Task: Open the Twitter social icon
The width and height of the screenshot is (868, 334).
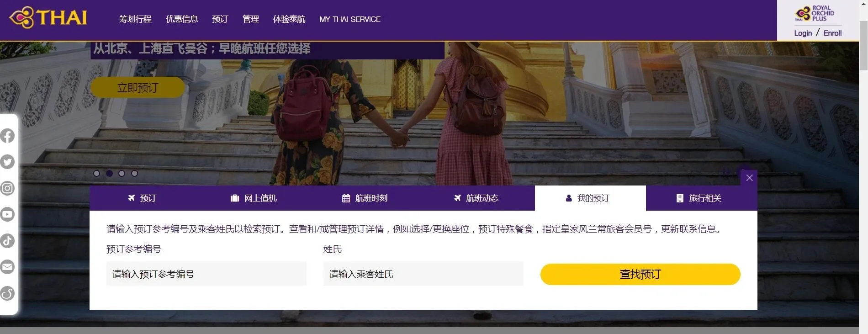Action: (x=7, y=162)
